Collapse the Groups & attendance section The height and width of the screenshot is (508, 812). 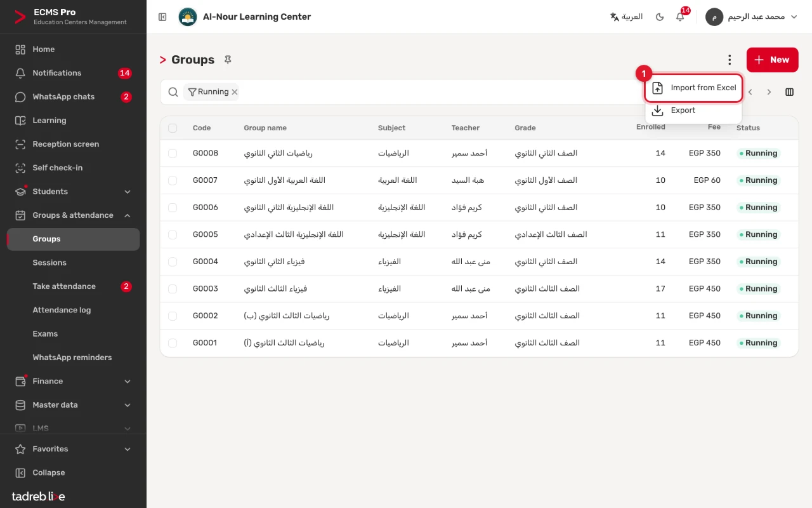pyautogui.click(x=74, y=215)
